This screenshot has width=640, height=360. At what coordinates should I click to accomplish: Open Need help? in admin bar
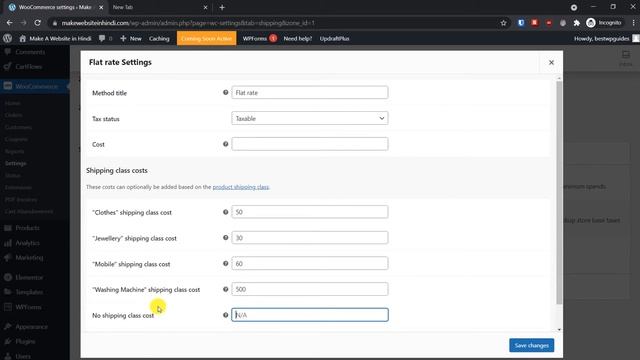point(298,38)
